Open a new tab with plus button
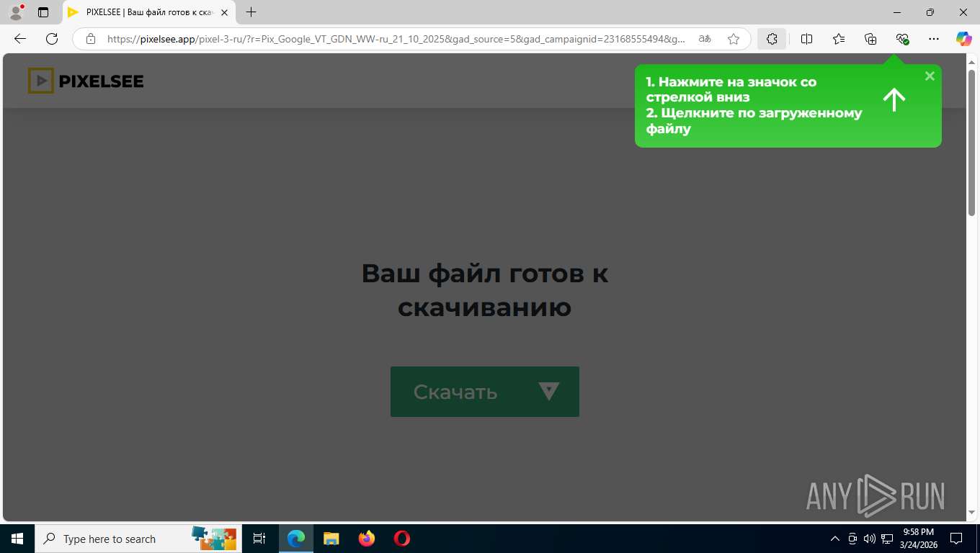This screenshot has width=980, height=553. point(251,12)
